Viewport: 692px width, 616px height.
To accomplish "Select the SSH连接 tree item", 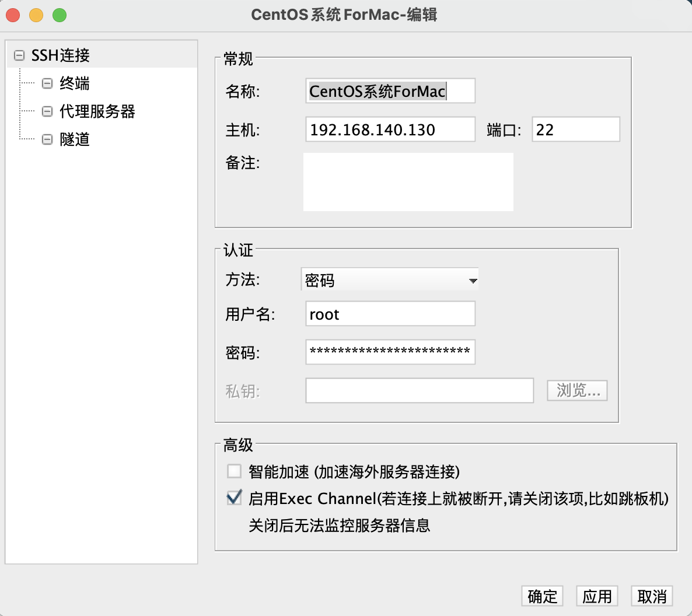I will click(x=61, y=55).
